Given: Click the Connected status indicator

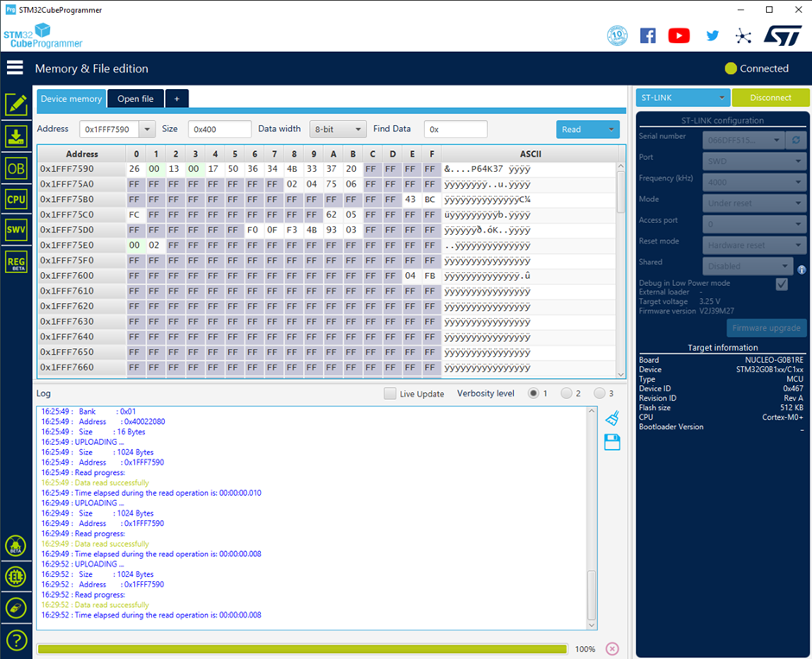Looking at the screenshot, I should pyautogui.click(x=757, y=68).
